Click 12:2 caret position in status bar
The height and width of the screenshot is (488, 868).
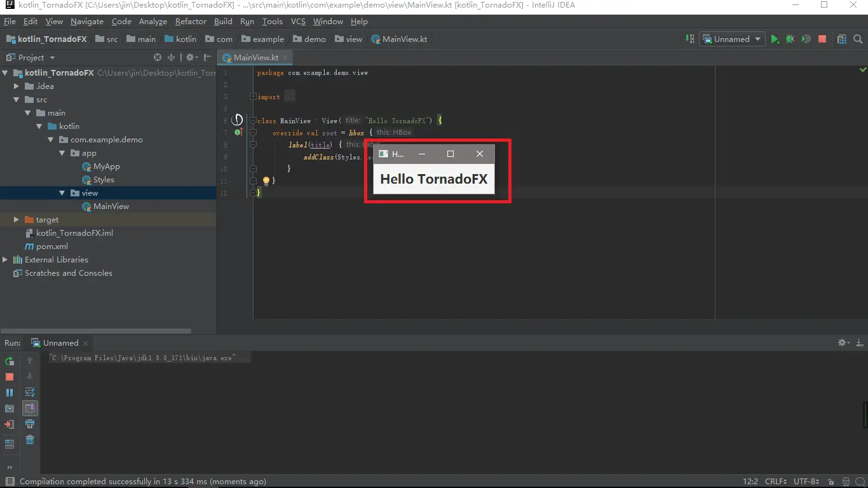(750, 482)
